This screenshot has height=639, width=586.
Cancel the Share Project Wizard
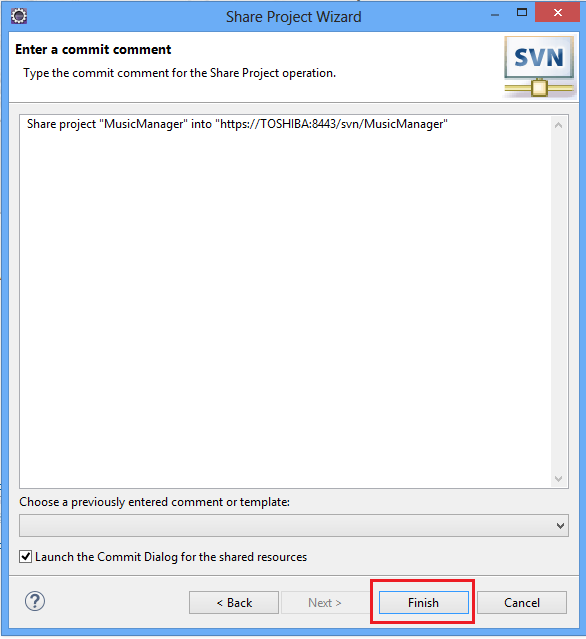522,602
